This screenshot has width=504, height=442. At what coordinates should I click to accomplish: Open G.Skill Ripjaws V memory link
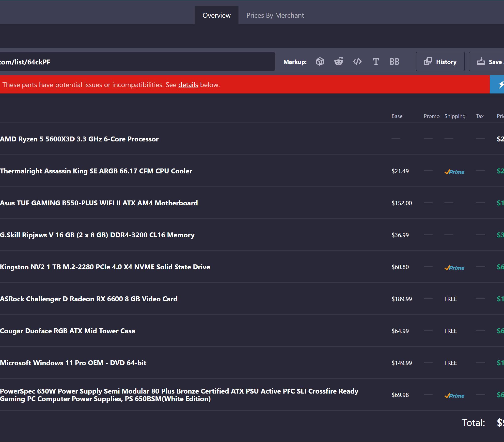click(x=97, y=235)
